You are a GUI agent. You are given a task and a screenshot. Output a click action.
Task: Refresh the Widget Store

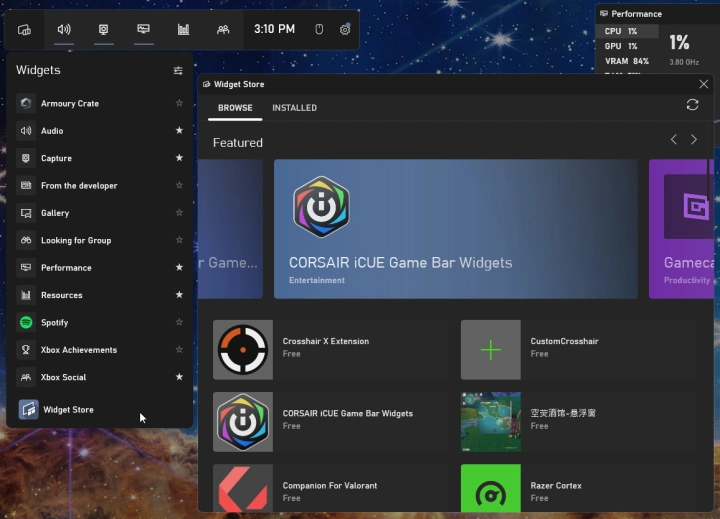point(692,105)
